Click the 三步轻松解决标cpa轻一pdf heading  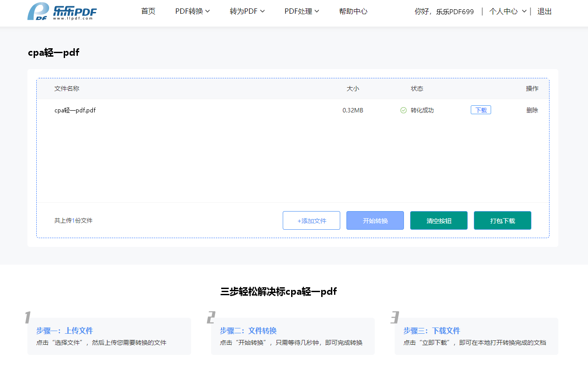(x=279, y=291)
